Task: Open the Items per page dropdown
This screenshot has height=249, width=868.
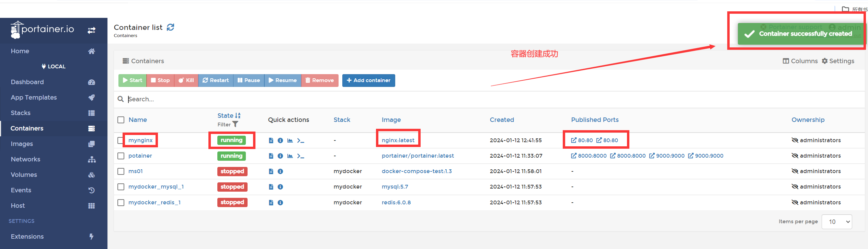Action: point(837,222)
